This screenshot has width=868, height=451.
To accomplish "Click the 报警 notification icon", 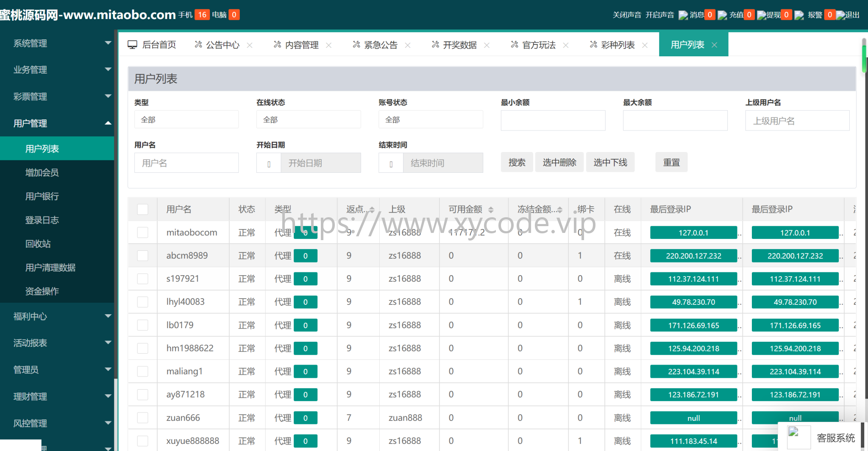I will coord(799,15).
